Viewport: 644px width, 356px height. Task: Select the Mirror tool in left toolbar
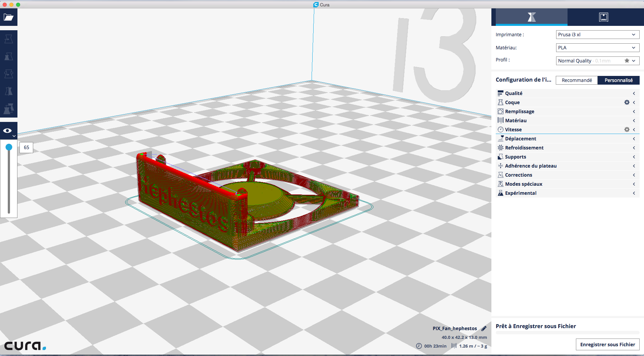[8, 91]
